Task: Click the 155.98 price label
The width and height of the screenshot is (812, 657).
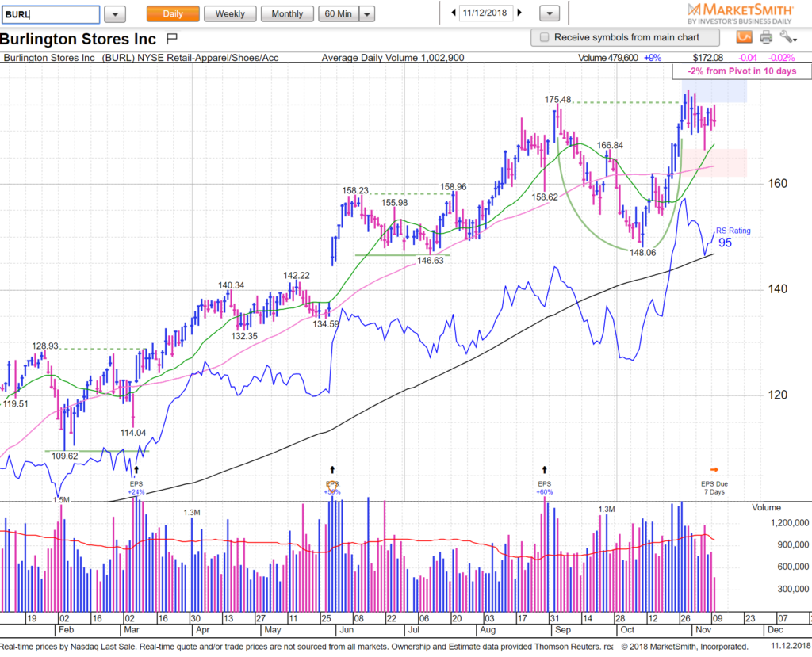Action: 395,203
